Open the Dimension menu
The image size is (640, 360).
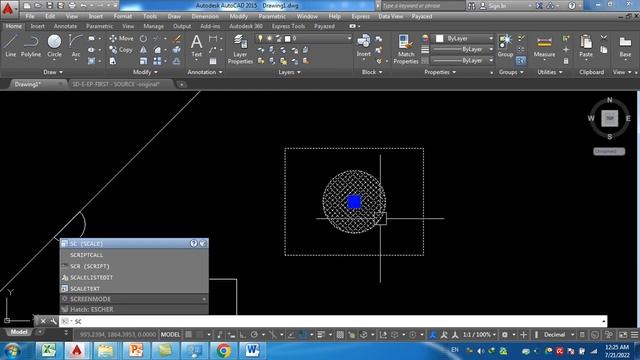[205, 16]
